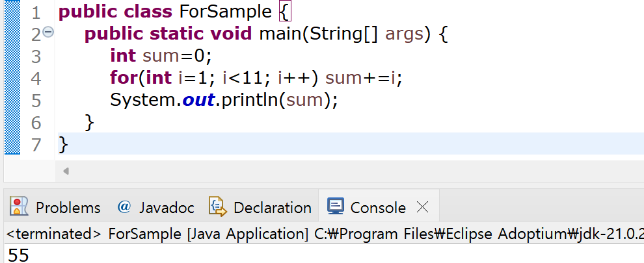Viewport: 644px width, 263px height.
Task: Click the '<terminated>' console status text
Action: pyautogui.click(x=54, y=234)
